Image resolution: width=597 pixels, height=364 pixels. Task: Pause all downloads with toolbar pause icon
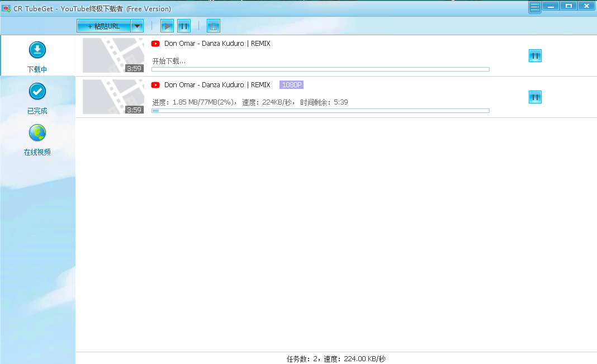click(184, 26)
